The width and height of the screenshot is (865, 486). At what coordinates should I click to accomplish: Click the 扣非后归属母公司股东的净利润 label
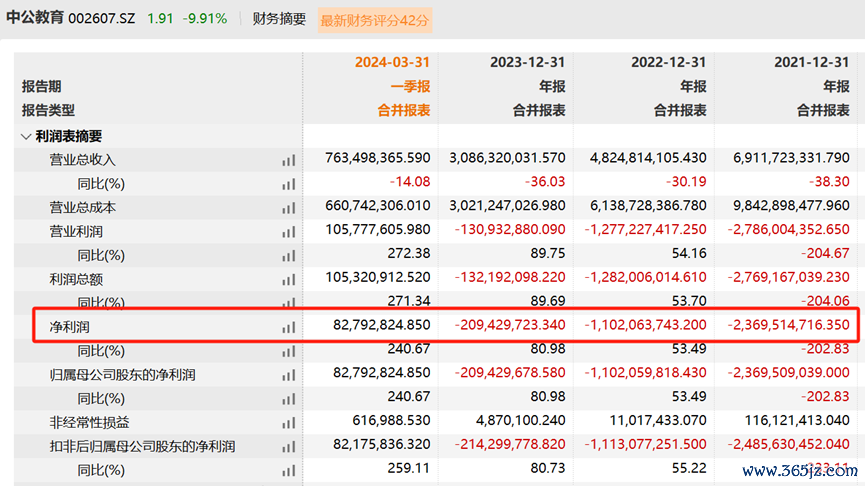pyautogui.click(x=142, y=446)
